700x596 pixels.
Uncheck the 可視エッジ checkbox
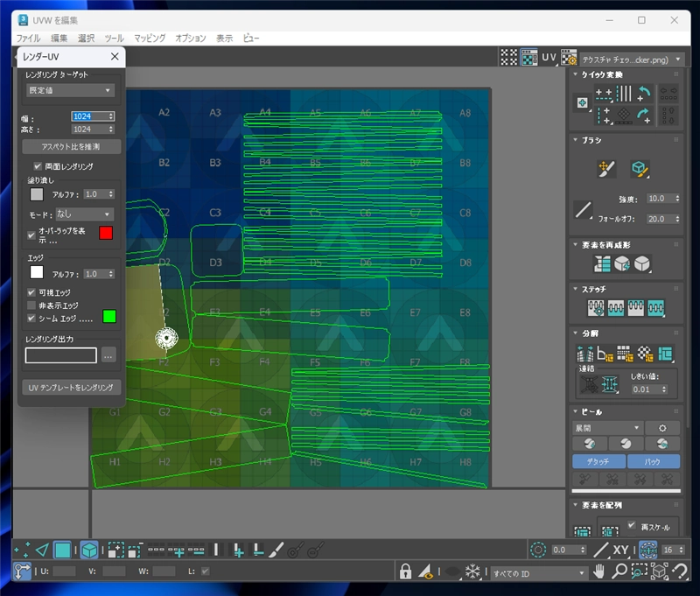pos(31,292)
